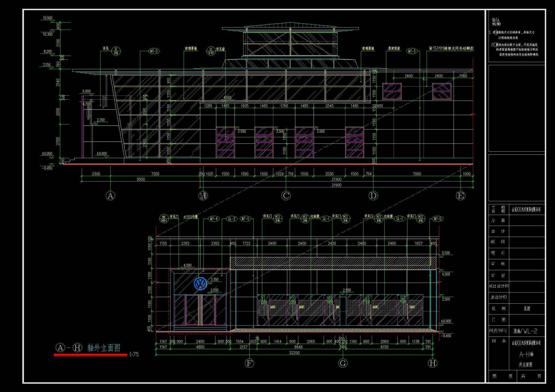Select the grid axis bubble labeled D
The width and height of the screenshot is (555, 392).
click(x=373, y=196)
